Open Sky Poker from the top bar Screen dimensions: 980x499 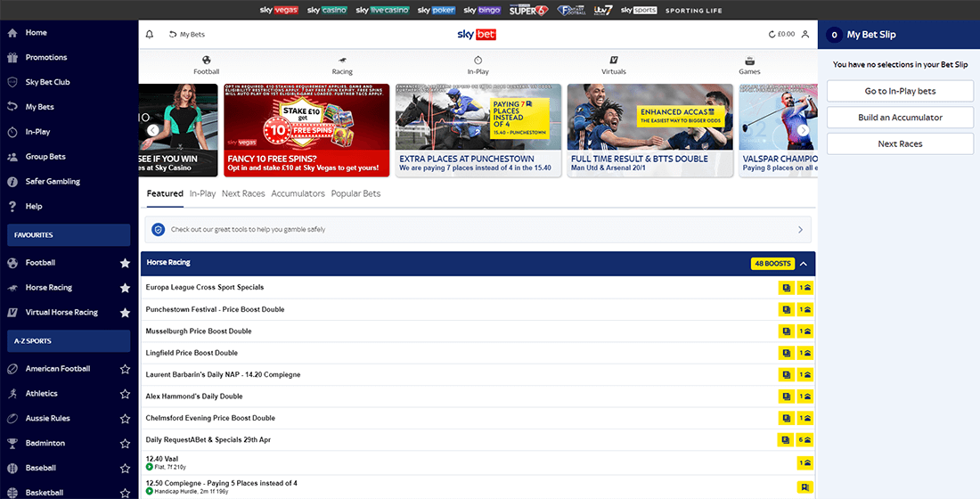[437, 10]
